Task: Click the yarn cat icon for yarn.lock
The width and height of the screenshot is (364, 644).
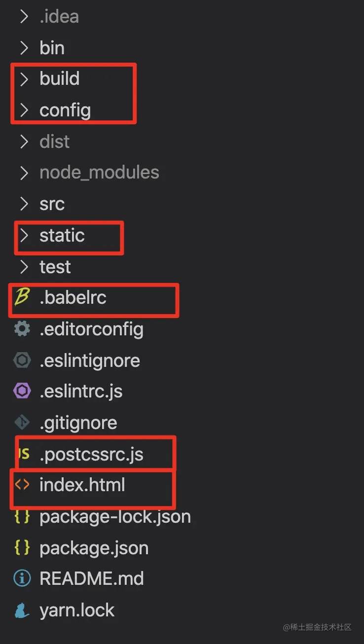Action: click(x=22, y=610)
